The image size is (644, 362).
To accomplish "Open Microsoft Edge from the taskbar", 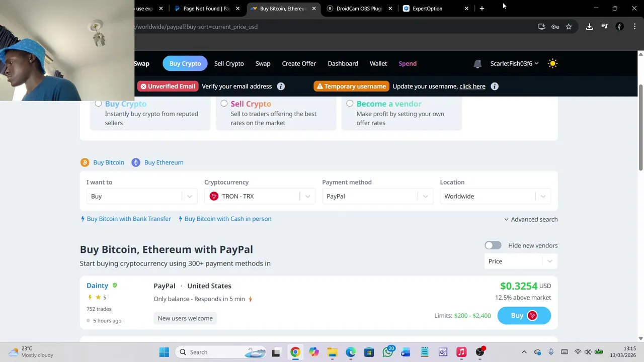I will pyautogui.click(x=351, y=352).
